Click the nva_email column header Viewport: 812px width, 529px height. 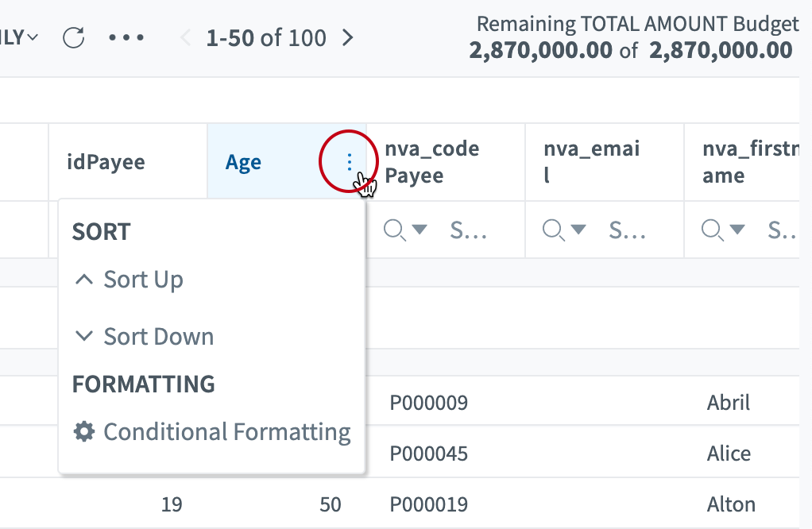592,162
